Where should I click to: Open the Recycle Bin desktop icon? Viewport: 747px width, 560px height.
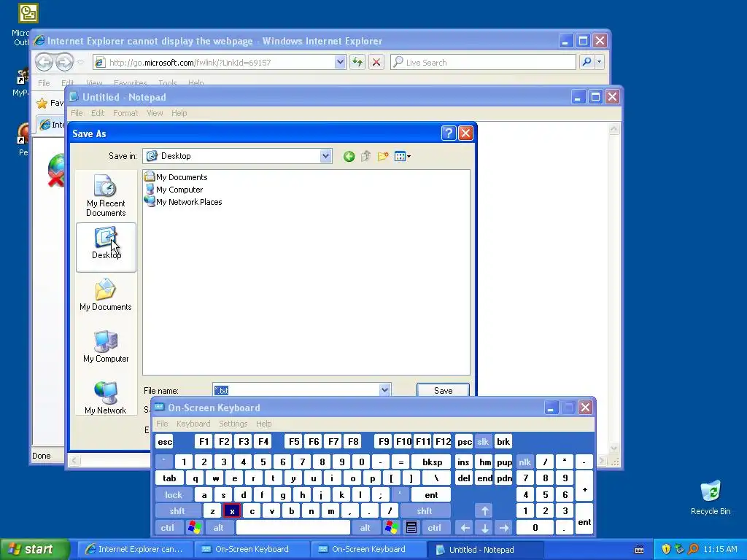tap(711, 497)
